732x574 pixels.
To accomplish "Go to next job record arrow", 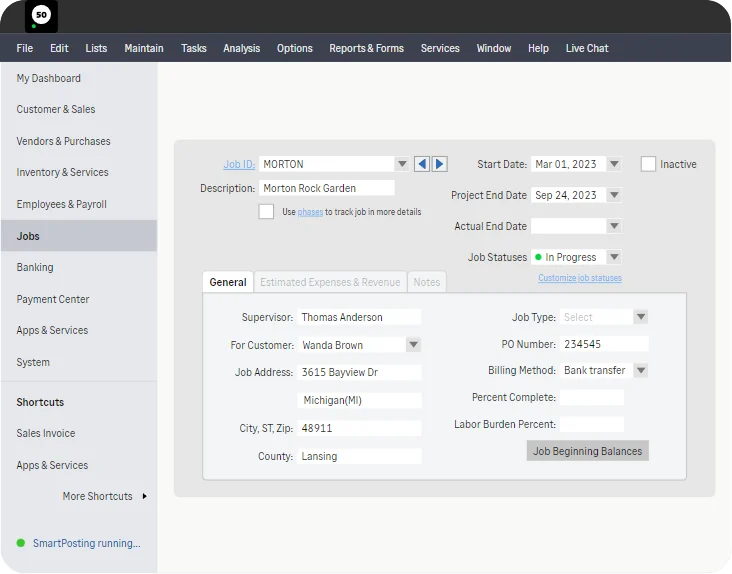I will pyautogui.click(x=439, y=164).
